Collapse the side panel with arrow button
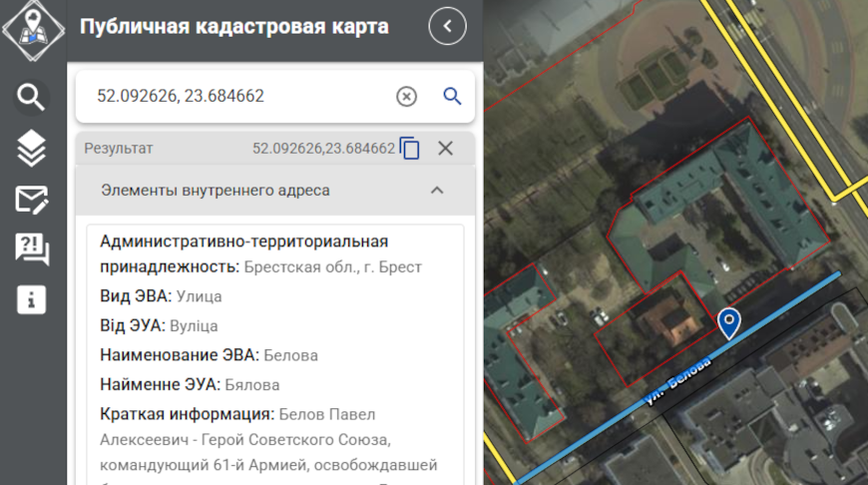Image resolution: width=868 pixels, height=485 pixels. coord(447,27)
